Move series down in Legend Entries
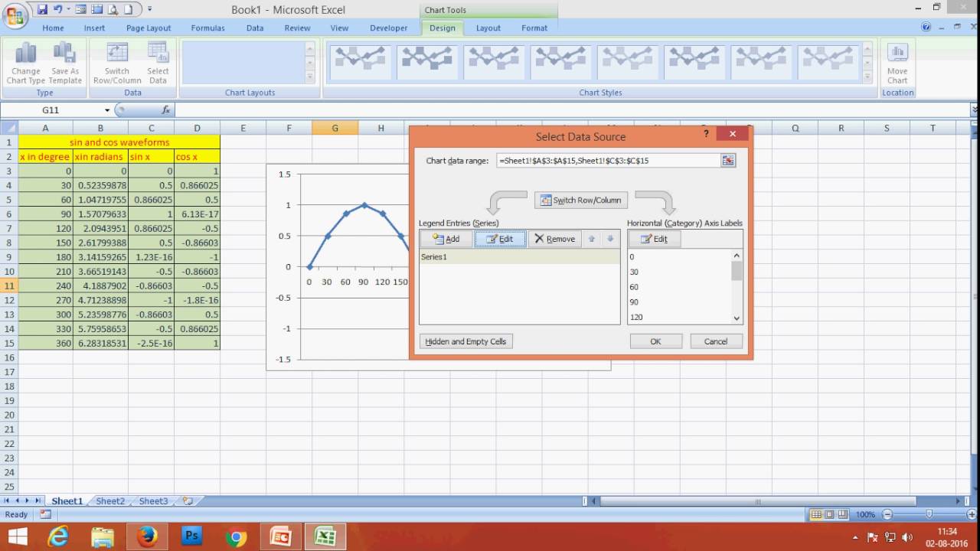The image size is (980, 551). pos(610,239)
